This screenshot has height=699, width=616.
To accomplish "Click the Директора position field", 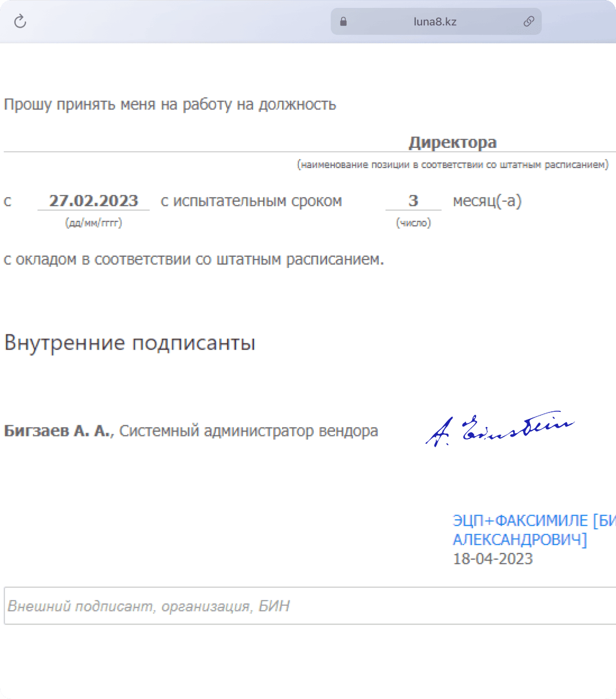I will [x=452, y=142].
